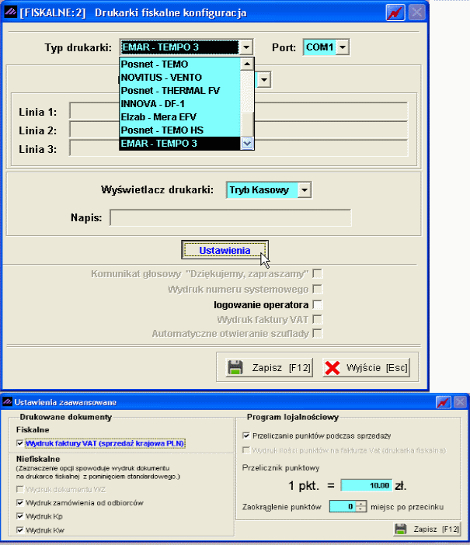Image resolution: width=470 pixels, height=545 pixels.
Task: Click the Typ drukarki selected value field
Action: point(180,47)
